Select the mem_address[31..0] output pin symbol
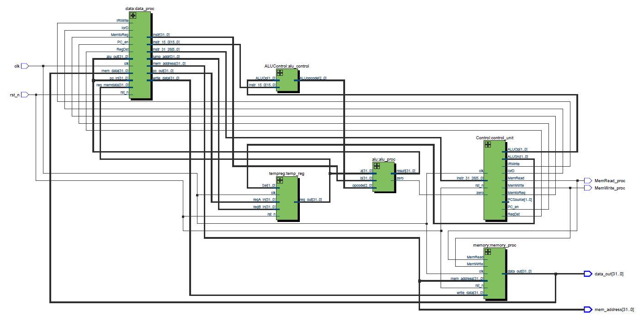The image size is (644, 332). (588, 310)
